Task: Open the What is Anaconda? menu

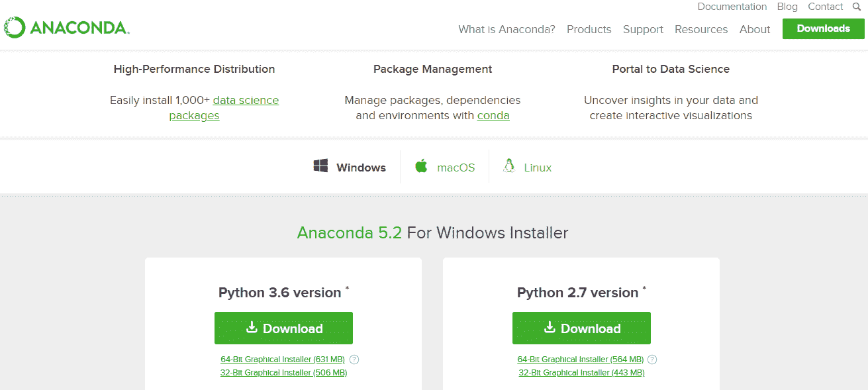Action: click(506, 29)
